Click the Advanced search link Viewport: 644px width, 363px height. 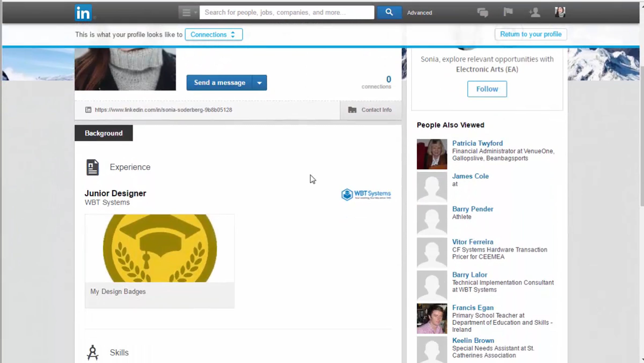pos(419,13)
